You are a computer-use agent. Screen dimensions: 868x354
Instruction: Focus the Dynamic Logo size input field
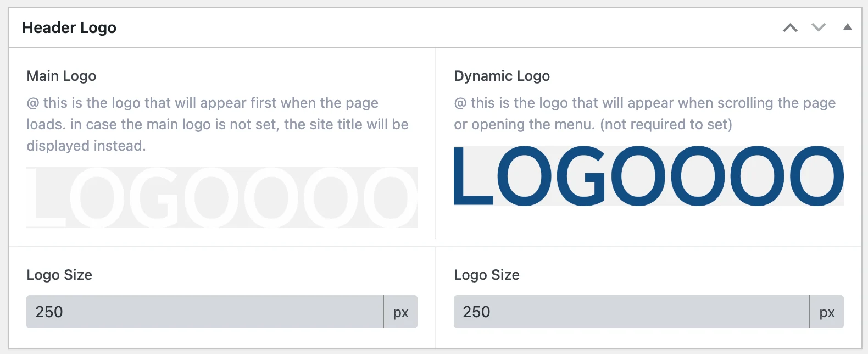click(631, 312)
